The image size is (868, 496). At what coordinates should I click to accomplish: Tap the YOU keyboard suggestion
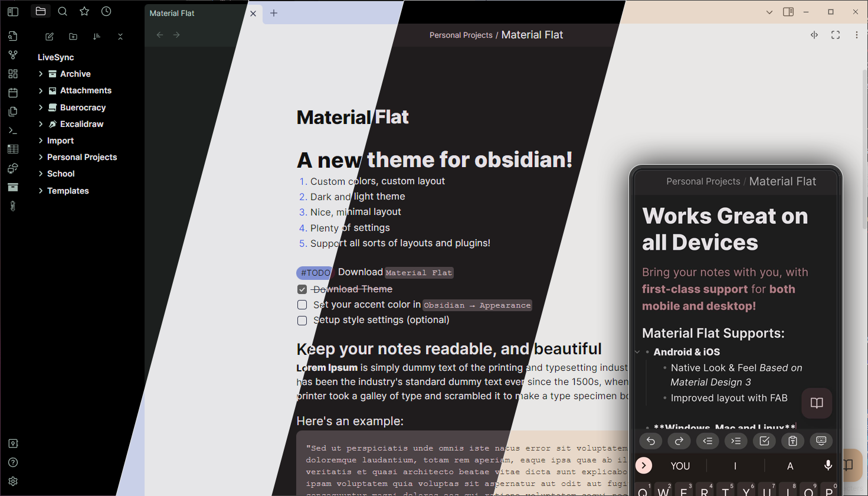(x=680, y=466)
